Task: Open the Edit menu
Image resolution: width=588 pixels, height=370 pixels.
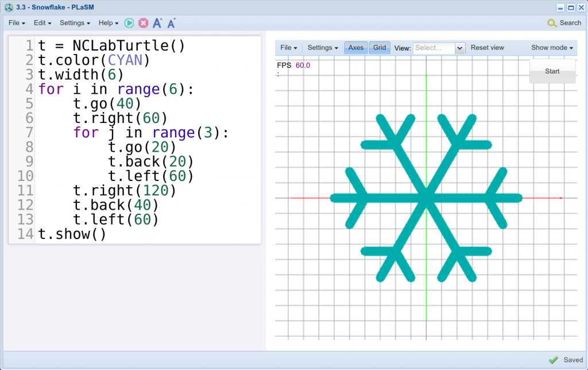Action: [x=42, y=23]
